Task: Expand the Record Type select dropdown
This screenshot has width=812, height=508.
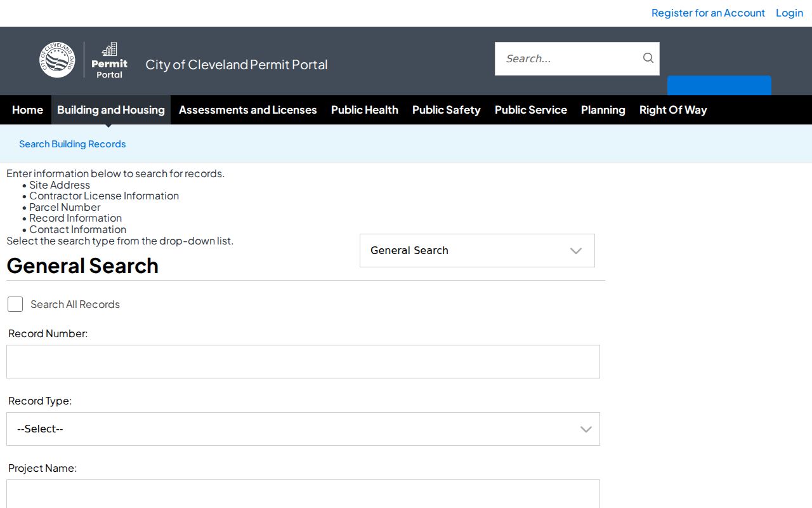Action: (303, 429)
